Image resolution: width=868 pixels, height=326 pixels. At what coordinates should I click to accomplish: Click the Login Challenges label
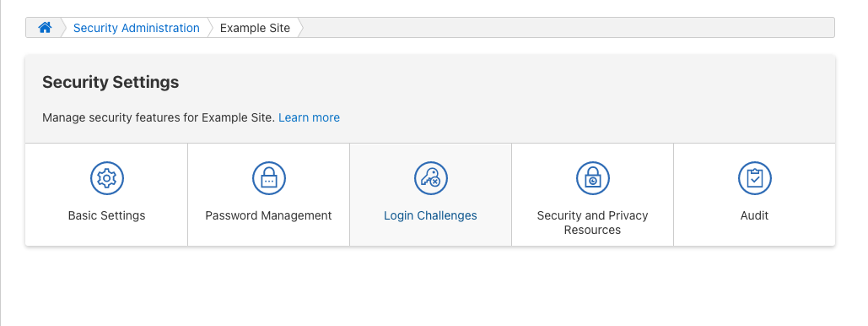coord(430,215)
